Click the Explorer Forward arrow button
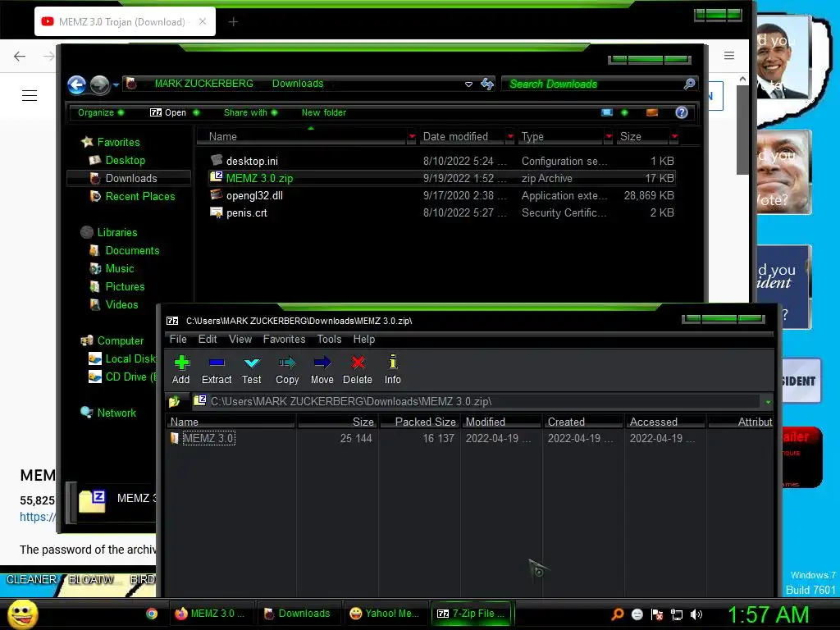The width and height of the screenshot is (840, 630). click(99, 84)
